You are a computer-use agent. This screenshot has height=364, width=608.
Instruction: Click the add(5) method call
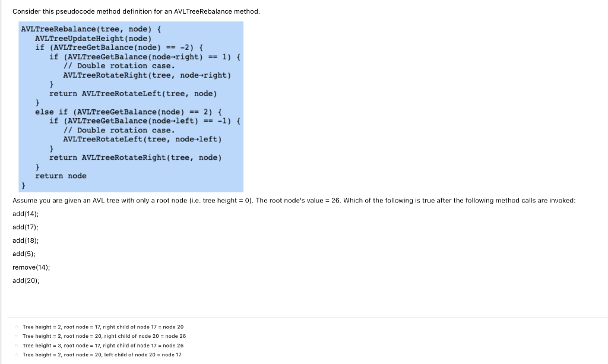pos(22,254)
